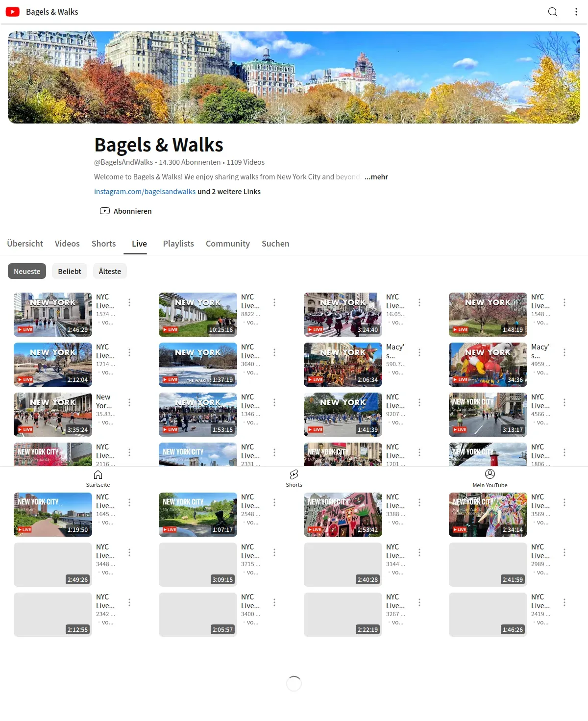
Task: Open the 3:35:24 marathon video thumbnail
Action: pyautogui.click(x=53, y=415)
